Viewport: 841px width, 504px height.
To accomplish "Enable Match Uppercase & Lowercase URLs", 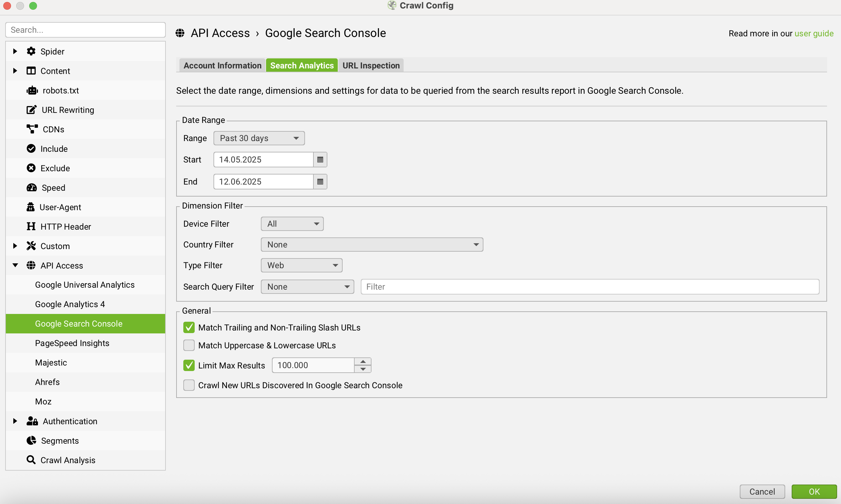I will pos(189,345).
